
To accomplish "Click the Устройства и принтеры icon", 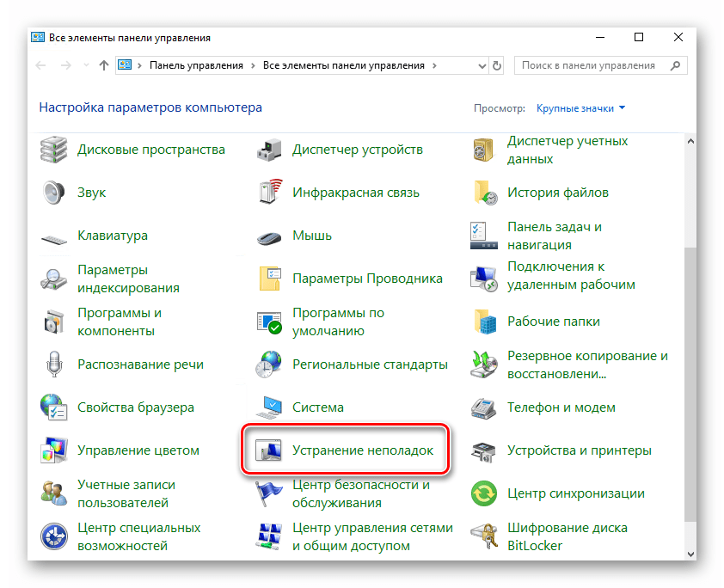I will pyautogui.click(x=483, y=451).
